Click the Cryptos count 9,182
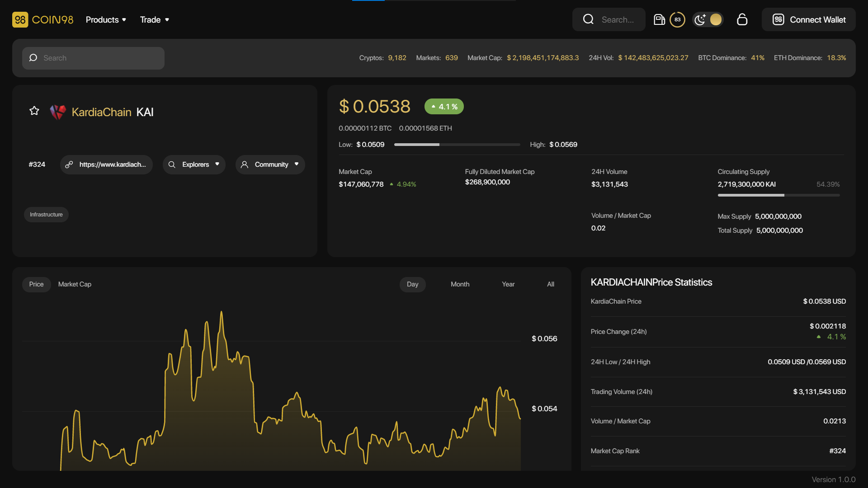The width and height of the screenshot is (868, 488). 397,58
